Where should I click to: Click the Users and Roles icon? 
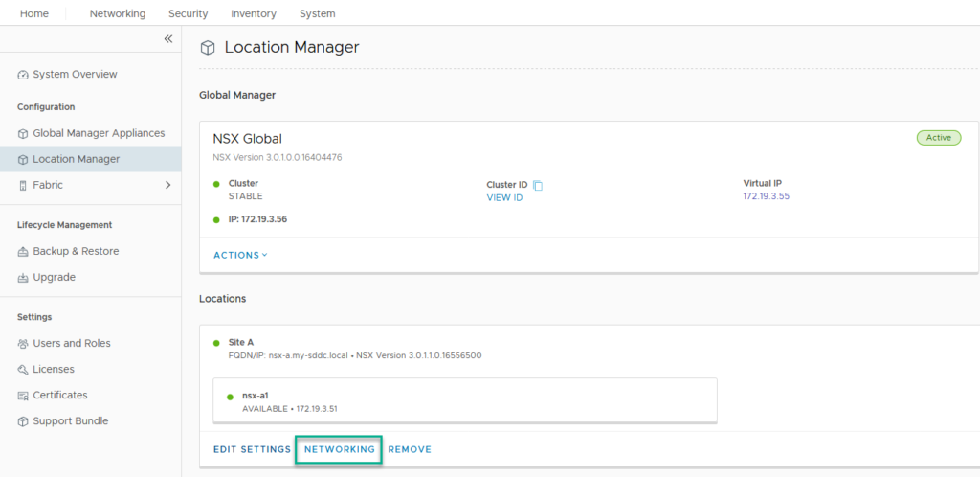click(x=23, y=344)
